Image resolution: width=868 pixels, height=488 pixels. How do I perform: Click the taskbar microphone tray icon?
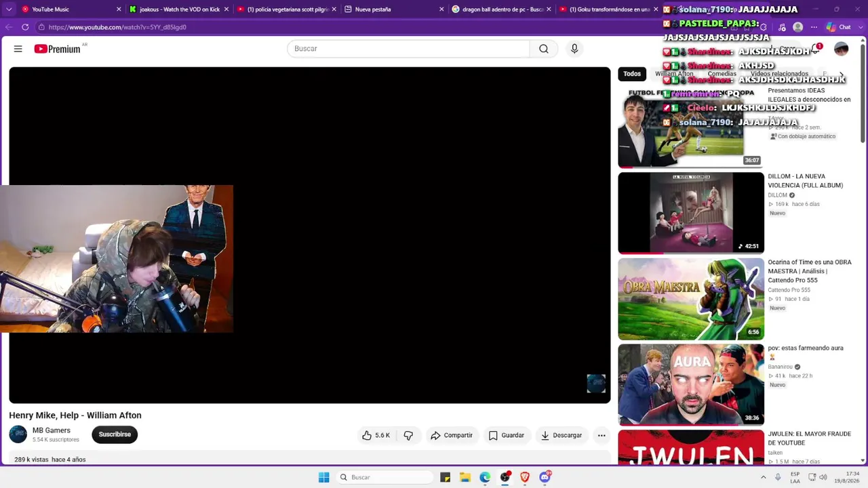(778, 477)
